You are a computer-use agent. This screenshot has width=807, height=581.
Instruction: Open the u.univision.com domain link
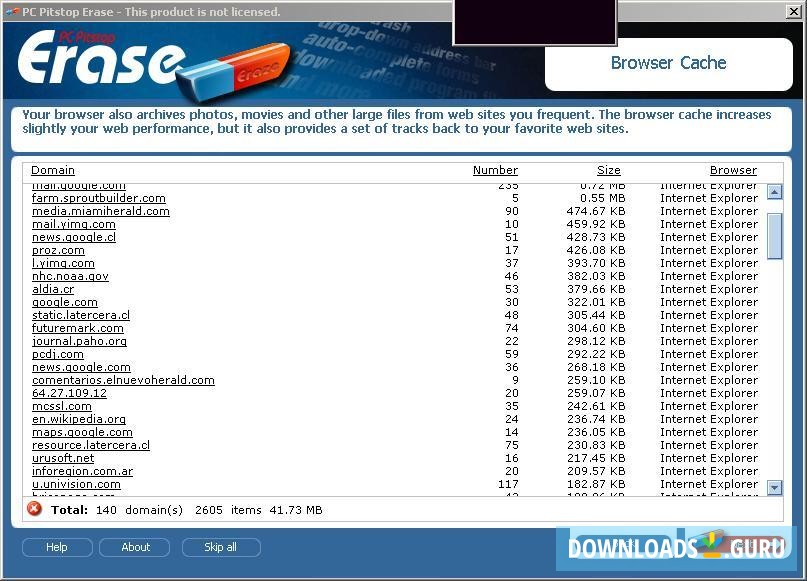(76, 484)
